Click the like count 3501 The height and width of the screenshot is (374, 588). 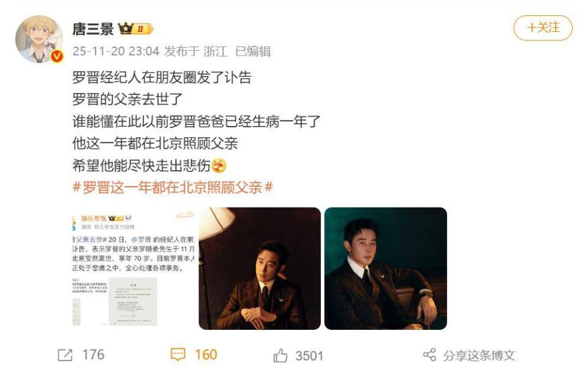tap(309, 356)
